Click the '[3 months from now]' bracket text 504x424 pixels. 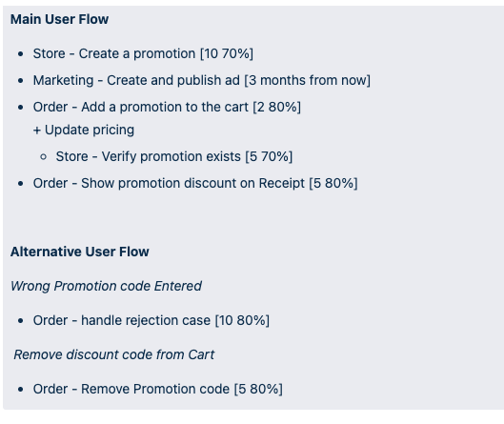click(x=308, y=80)
